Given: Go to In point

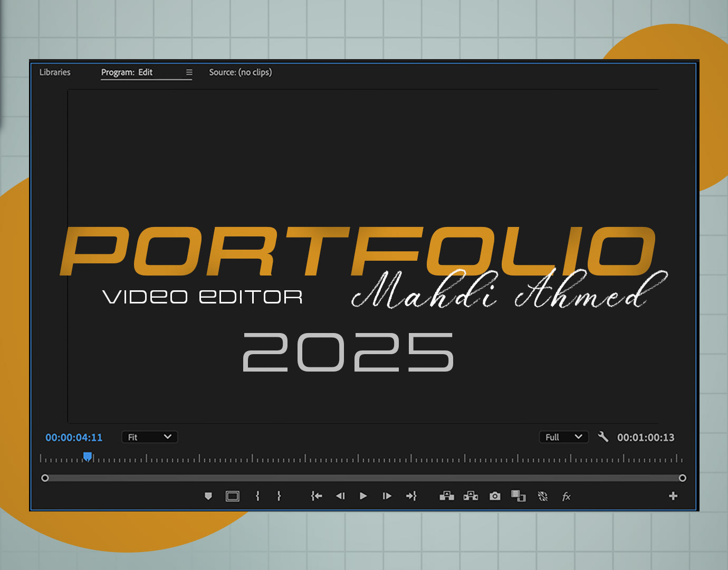Looking at the screenshot, I should tap(317, 496).
